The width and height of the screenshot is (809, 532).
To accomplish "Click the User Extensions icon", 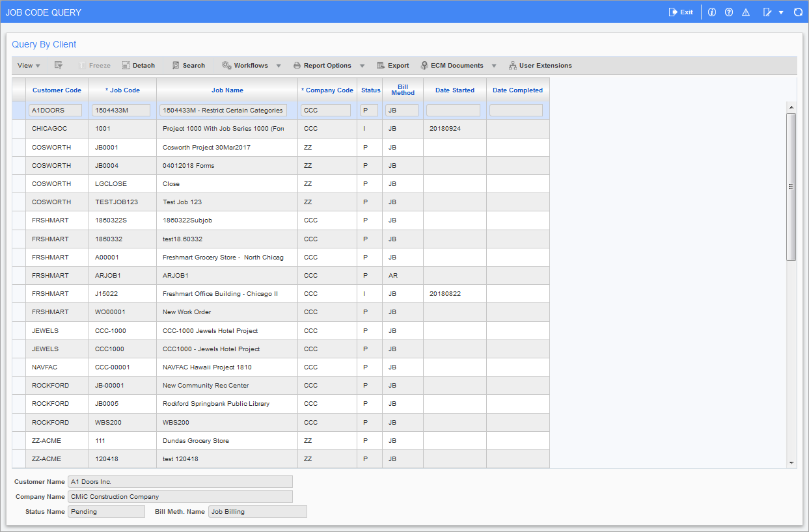I will click(540, 65).
